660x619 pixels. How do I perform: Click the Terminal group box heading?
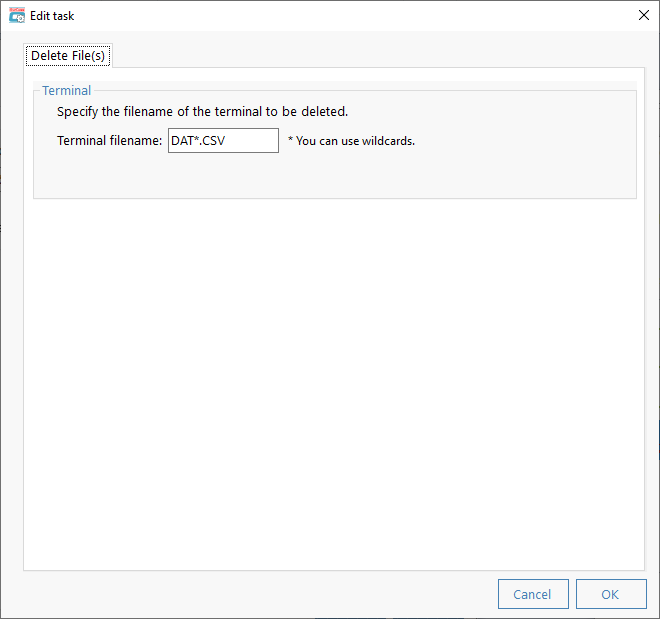click(67, 90)
